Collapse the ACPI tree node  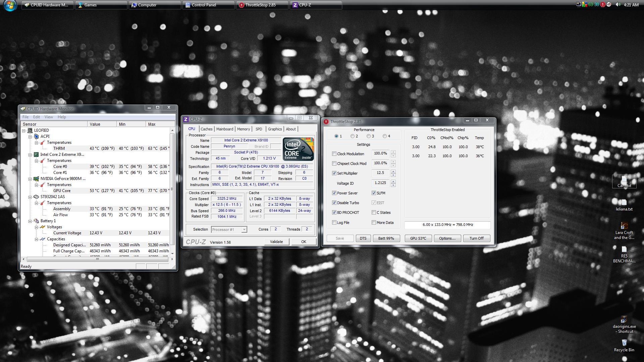point(30,137)
